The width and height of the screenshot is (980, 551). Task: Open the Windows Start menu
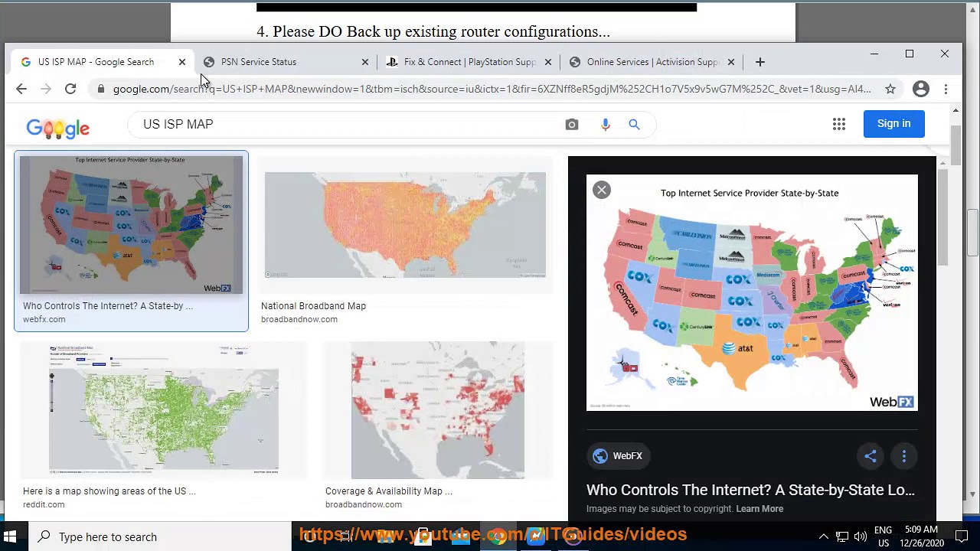pos(11,536)
